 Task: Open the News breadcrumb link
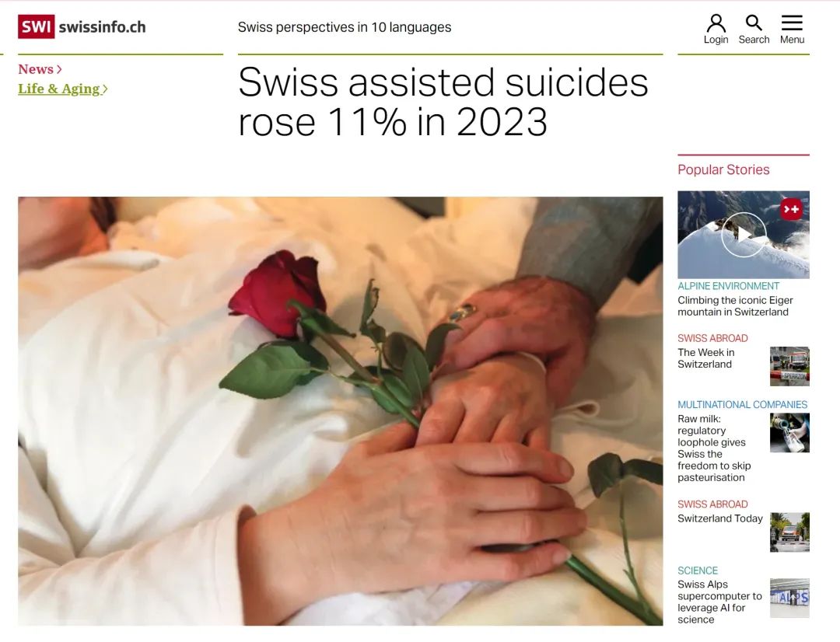[36, 69]
